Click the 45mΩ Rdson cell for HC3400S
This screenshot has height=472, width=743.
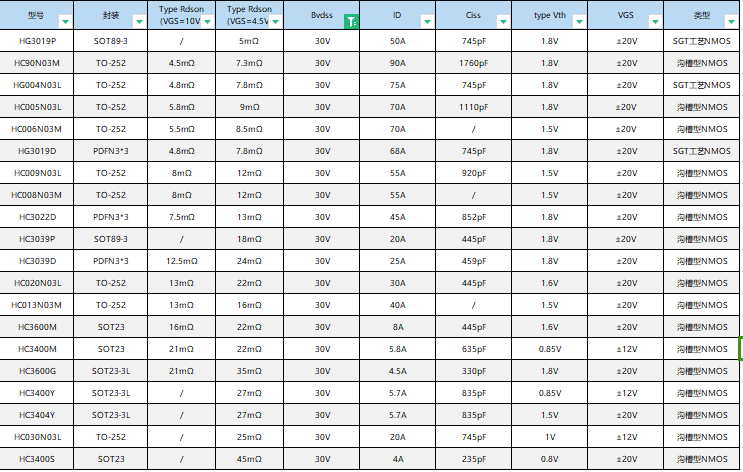click(x=249, y=459)
